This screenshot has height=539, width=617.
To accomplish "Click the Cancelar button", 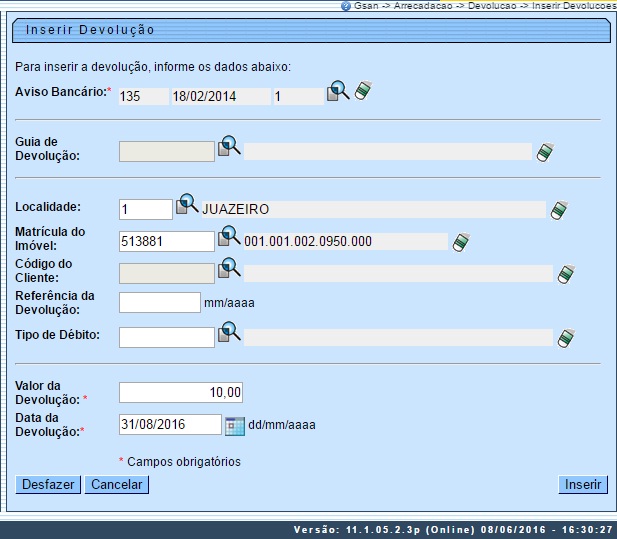I will 116,485.
